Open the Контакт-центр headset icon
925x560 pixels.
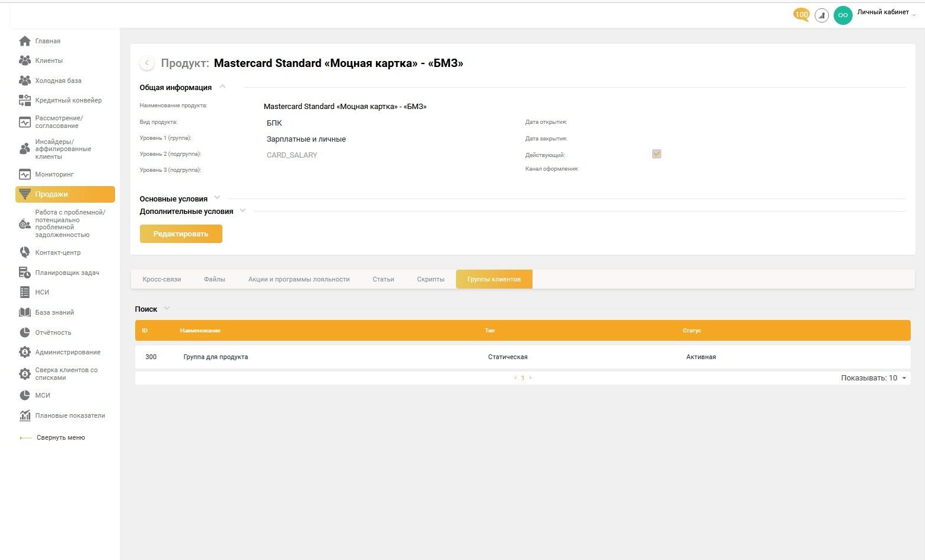[25, 252]
